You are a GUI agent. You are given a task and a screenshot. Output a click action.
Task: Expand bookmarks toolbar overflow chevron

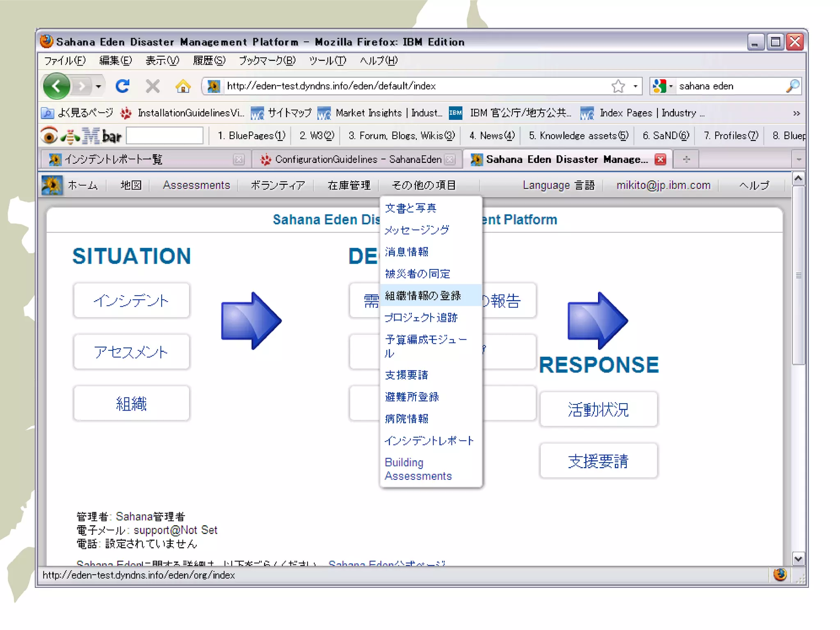pos(796,113)
